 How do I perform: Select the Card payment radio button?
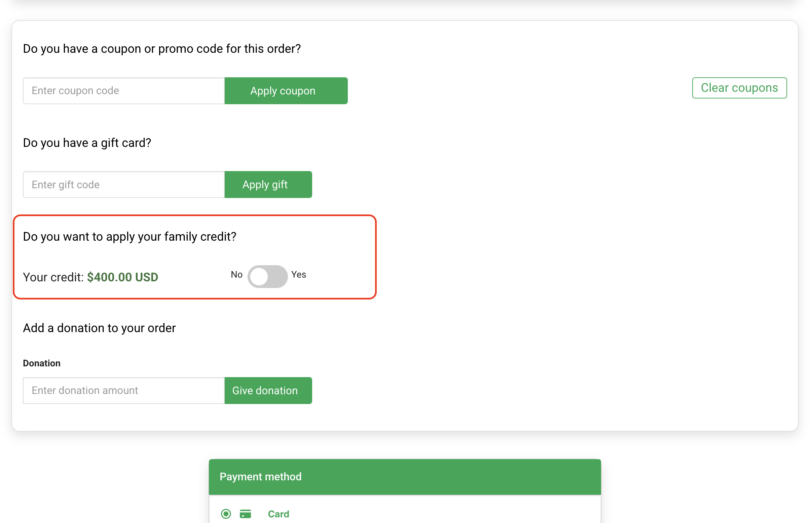click(x=226, y=514)
